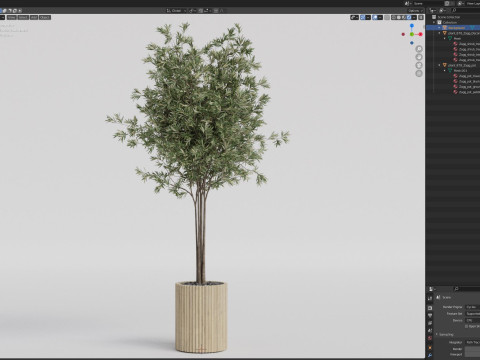This screenshot has width=480, height=360.
Task: Open the pivot point dropdown
Action: pyautogui.click(x=192, y=11)
